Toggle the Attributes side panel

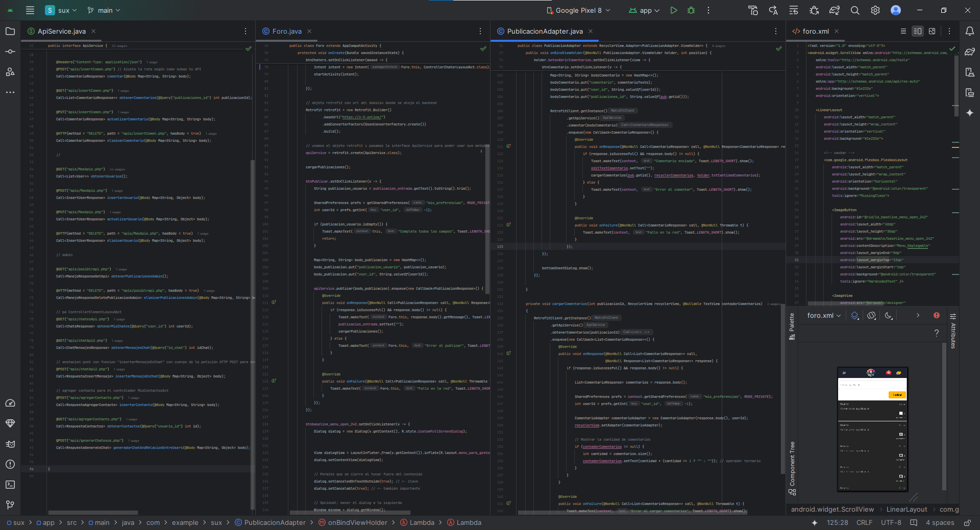(x=953, y=331)
